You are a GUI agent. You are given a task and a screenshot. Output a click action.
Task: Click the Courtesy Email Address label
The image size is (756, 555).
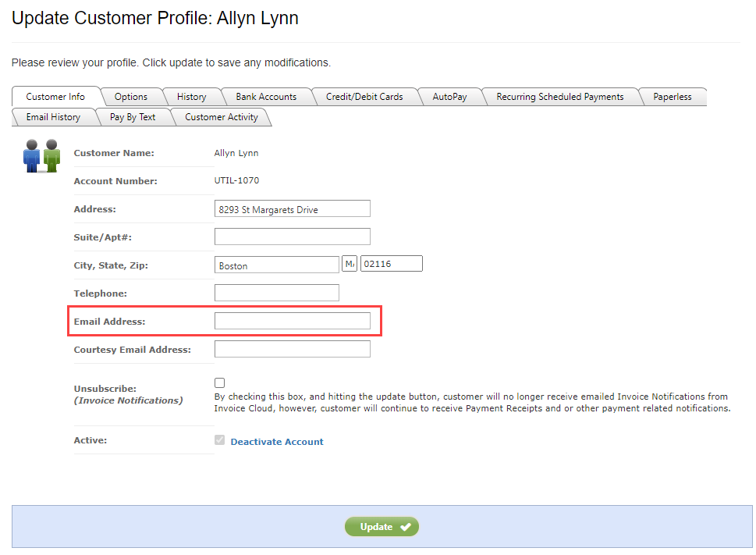tap(132, 350)
